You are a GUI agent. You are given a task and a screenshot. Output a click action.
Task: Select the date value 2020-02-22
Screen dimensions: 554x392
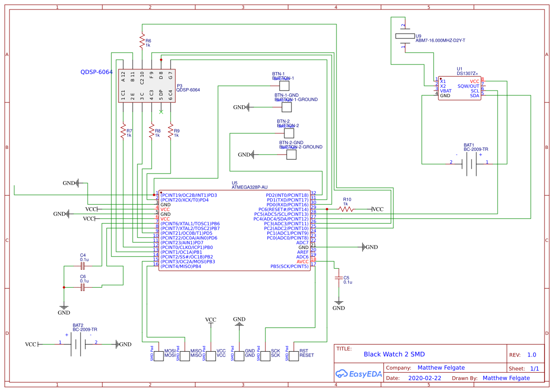click(x=424, y=378)
